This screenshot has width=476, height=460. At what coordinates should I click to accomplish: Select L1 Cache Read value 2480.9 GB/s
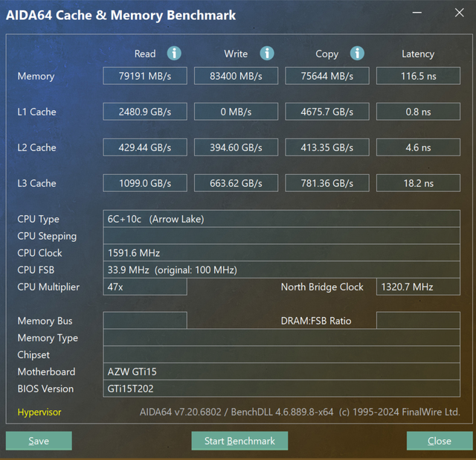tap(145, 112)
